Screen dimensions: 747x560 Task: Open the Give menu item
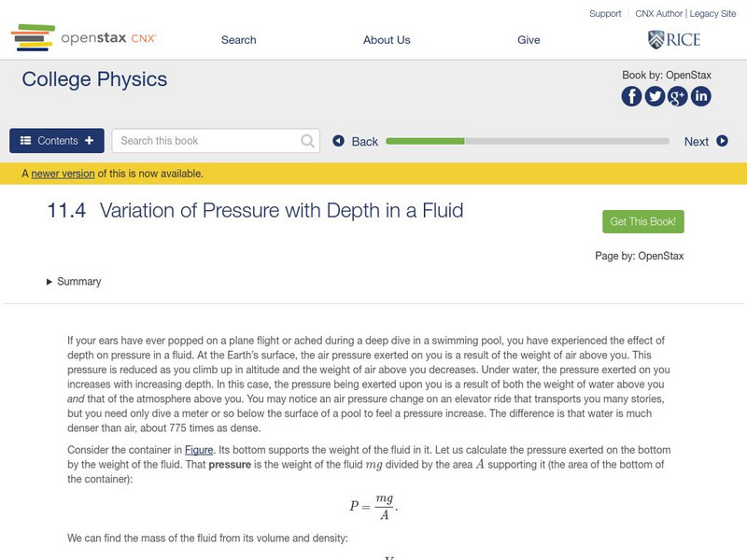click(x=529, y=39)
